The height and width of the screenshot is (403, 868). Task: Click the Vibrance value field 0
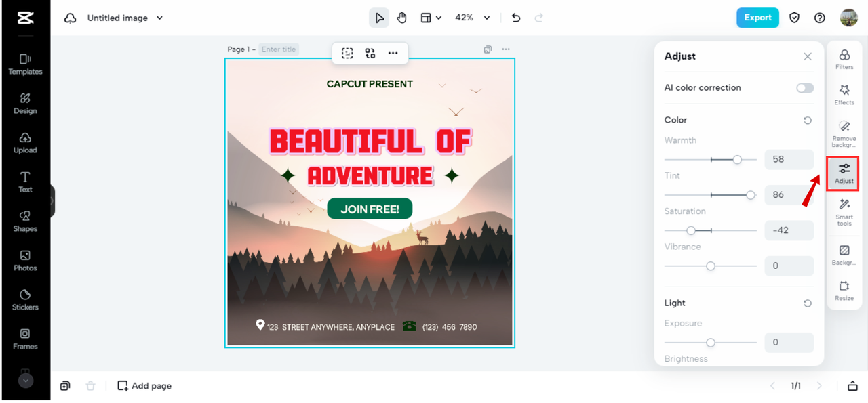click(789, 266)
